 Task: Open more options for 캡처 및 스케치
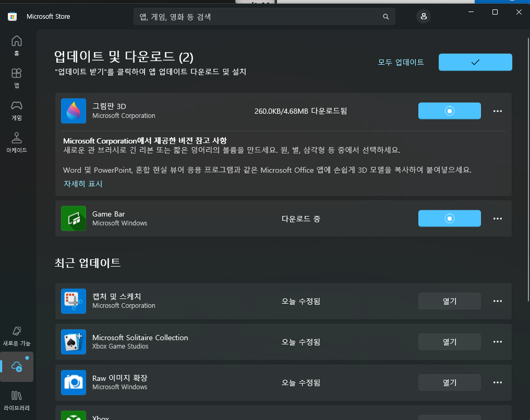pos(498,301)
